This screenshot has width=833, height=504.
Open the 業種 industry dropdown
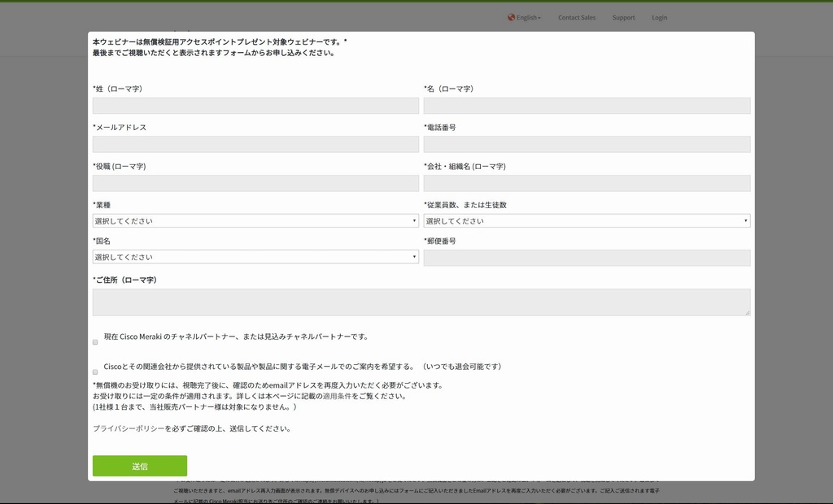(x=255, y=221)
